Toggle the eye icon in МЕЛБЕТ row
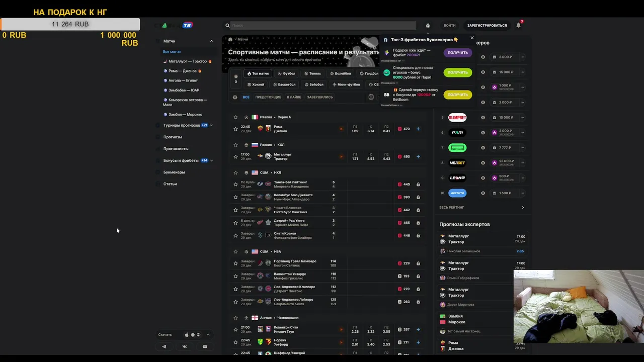 click(483, 163)
